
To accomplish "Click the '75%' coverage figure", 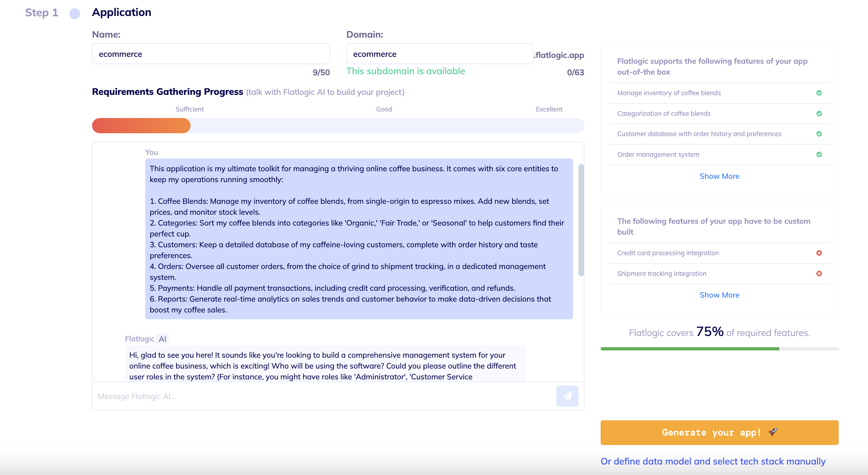I will click(x=710, y=332).
